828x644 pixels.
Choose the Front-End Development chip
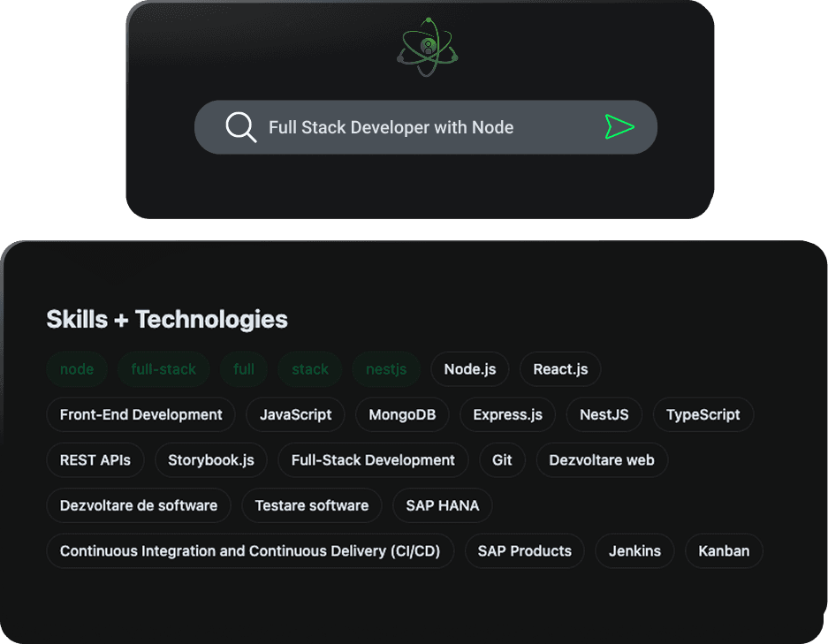pos(141,414)
